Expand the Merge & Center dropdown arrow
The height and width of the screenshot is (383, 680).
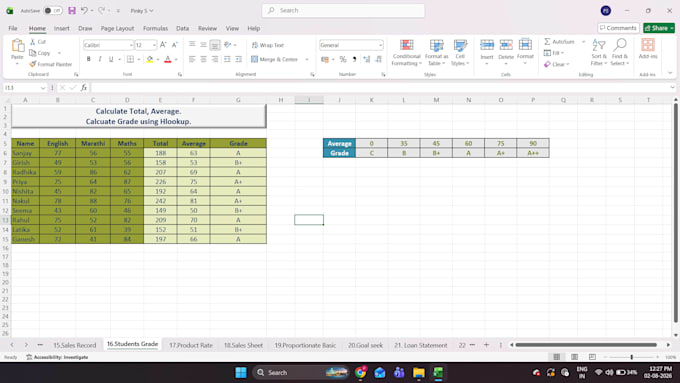point(307,59)
